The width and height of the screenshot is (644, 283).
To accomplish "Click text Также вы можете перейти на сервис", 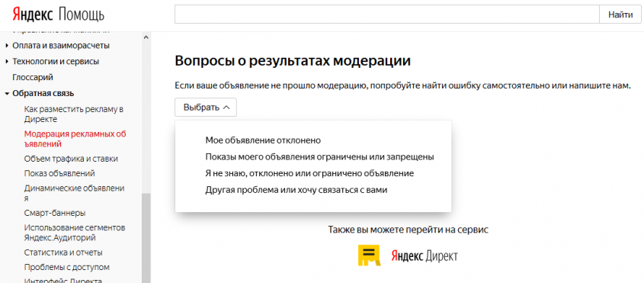I will click(409, 230).
